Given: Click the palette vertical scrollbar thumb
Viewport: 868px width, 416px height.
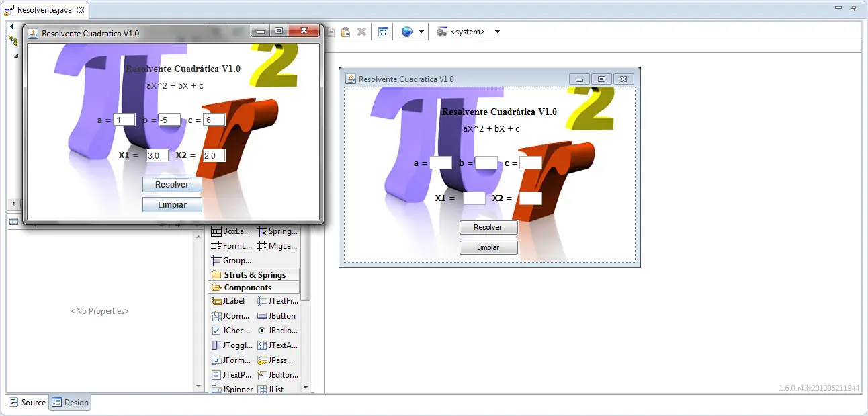Looking at the screenshot, I should point(306,262).
